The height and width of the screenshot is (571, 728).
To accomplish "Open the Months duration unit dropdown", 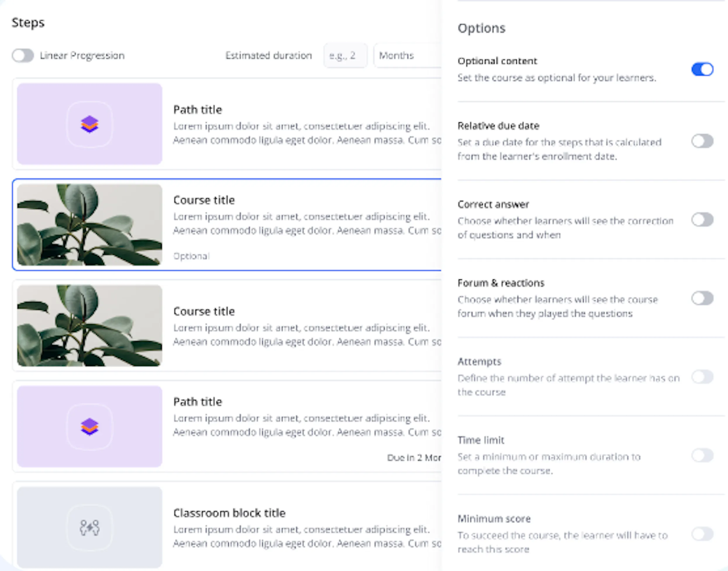I will click(408, 56).
